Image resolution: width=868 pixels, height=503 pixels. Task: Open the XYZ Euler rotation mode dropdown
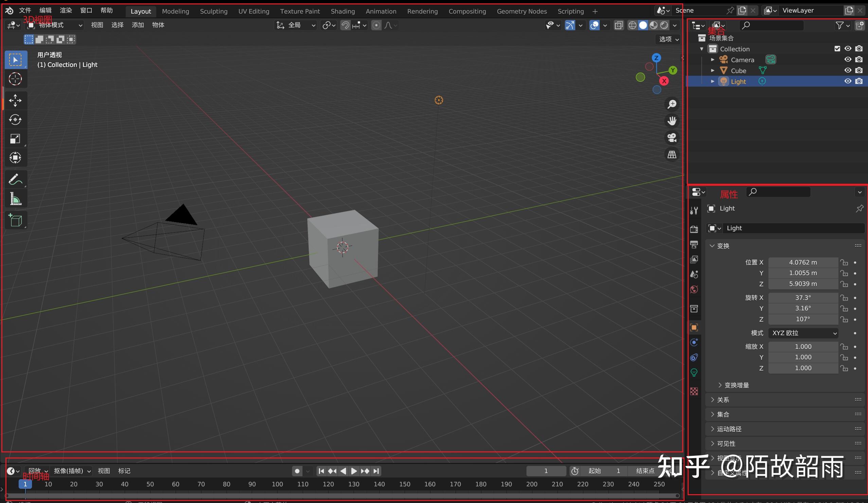point(803,333)
